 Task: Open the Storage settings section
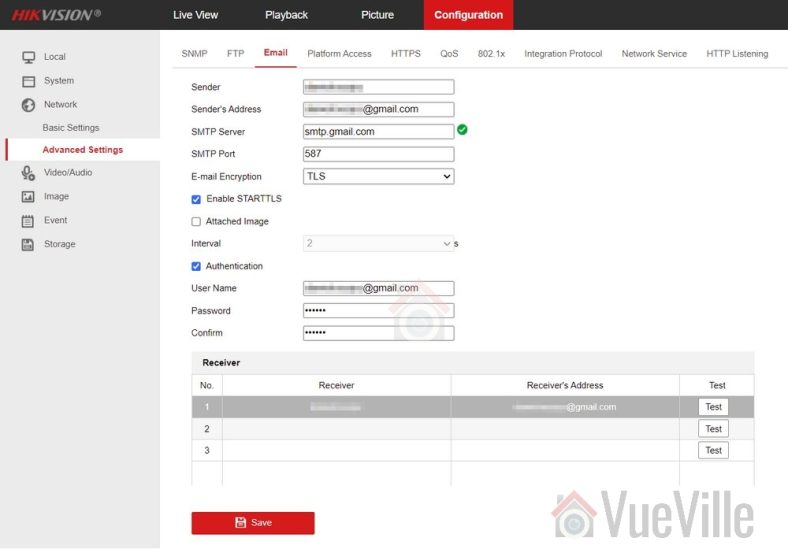coord(60,244)
